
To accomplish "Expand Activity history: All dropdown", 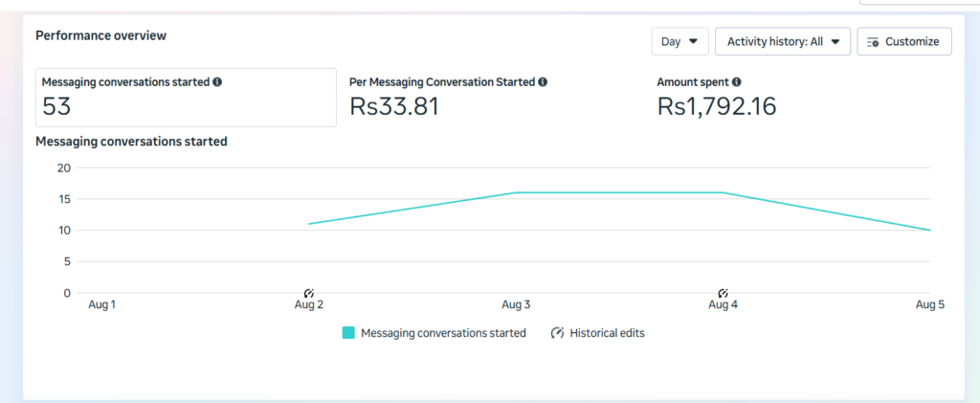I will pyautogui.click(x=783, y=42).
